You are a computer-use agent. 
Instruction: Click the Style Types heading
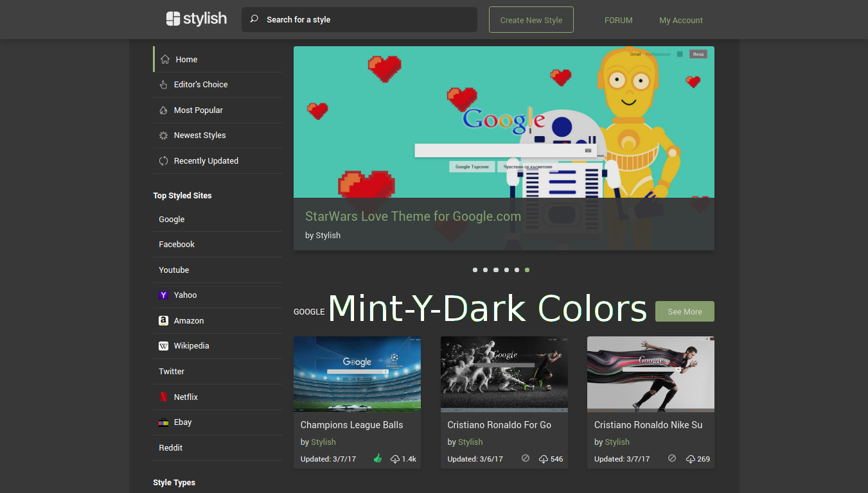(x=174, y=483)
